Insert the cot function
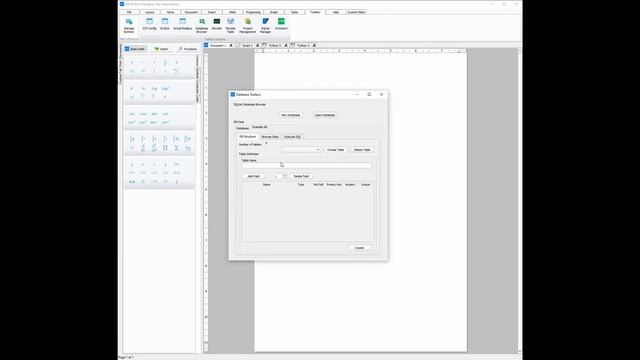The image size is (640, 360). pos(165,114)
